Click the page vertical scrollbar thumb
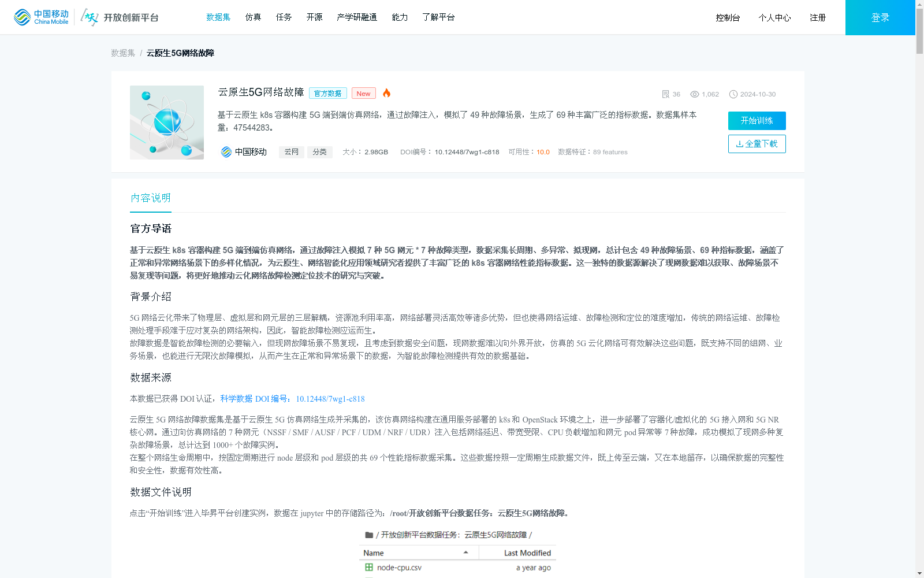The height and width of the screenshot is (578, 924). tap(919, 31)
